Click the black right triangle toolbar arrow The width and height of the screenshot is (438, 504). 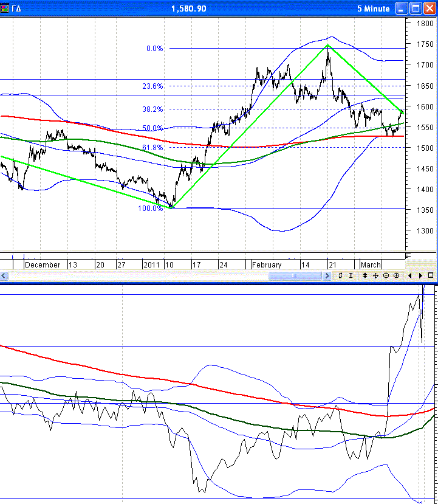coord(420,275)
